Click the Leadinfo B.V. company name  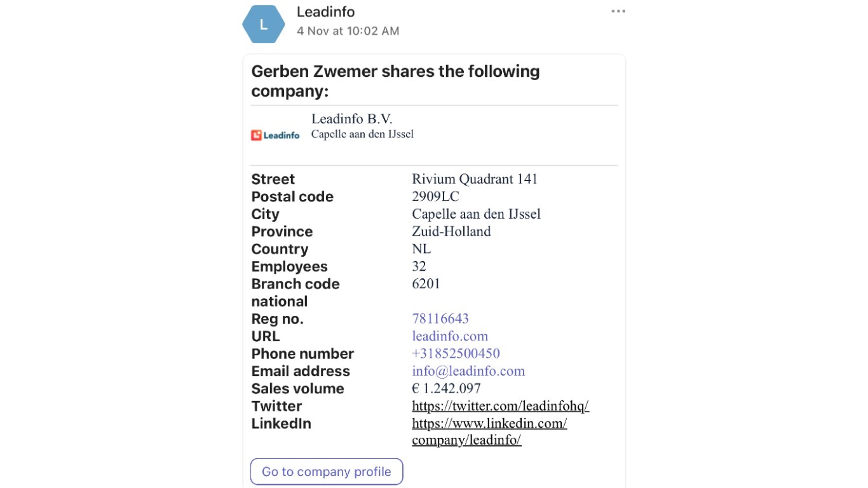pos(352,119)
